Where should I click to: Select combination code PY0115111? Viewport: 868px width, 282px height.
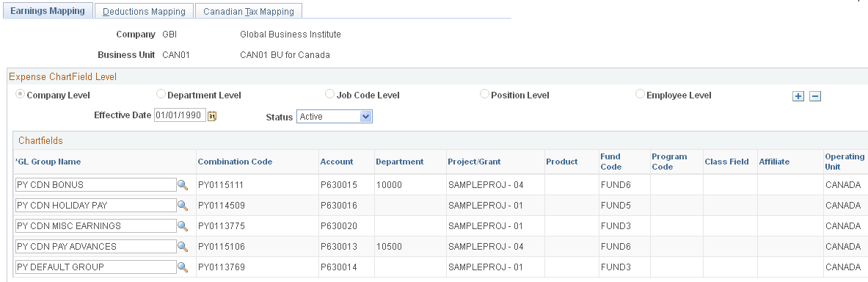coord(221,185)
